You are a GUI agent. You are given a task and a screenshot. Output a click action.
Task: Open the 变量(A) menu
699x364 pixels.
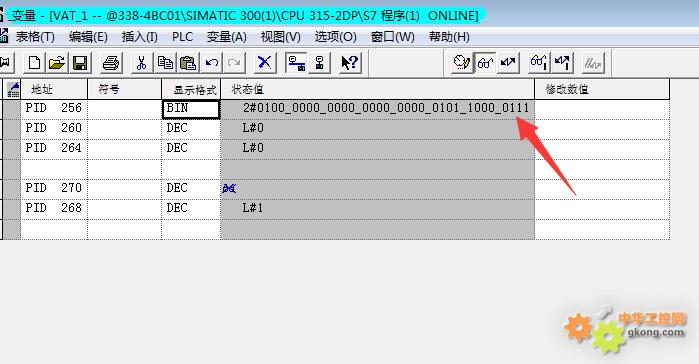click(x=226, y=37)
